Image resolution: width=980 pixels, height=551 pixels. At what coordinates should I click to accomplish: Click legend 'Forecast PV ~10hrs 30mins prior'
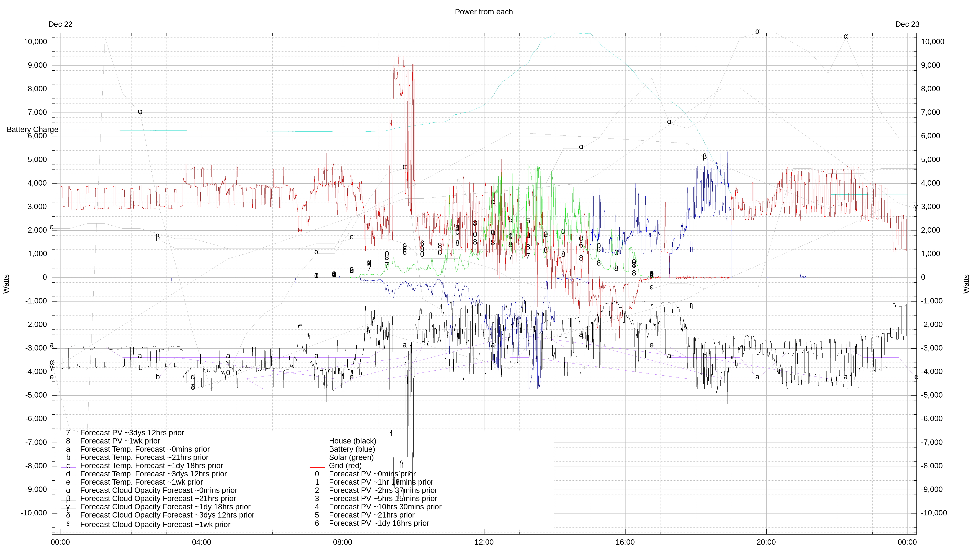[385, 507]
